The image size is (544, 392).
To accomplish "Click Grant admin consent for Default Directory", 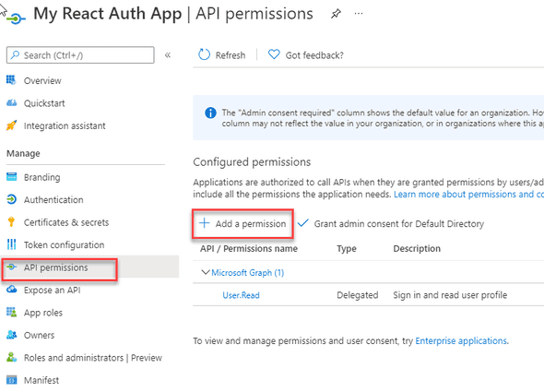I will [390, 223].
